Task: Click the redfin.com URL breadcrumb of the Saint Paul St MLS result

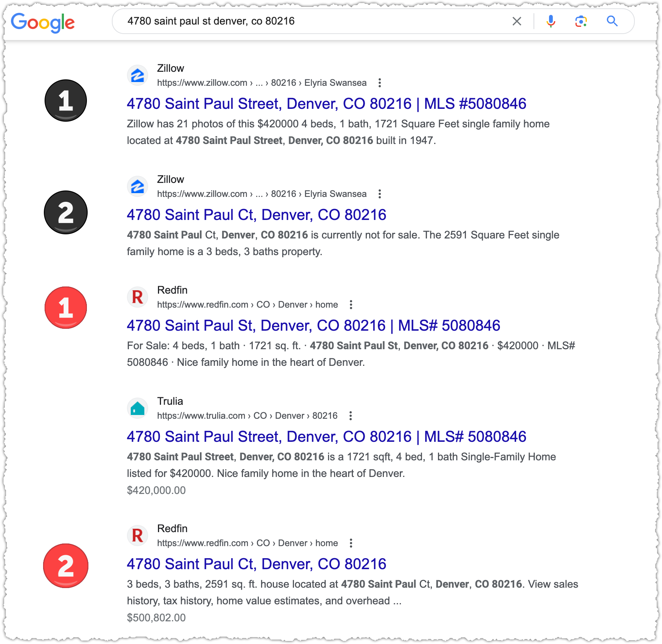Action: (x=247, y=305)
